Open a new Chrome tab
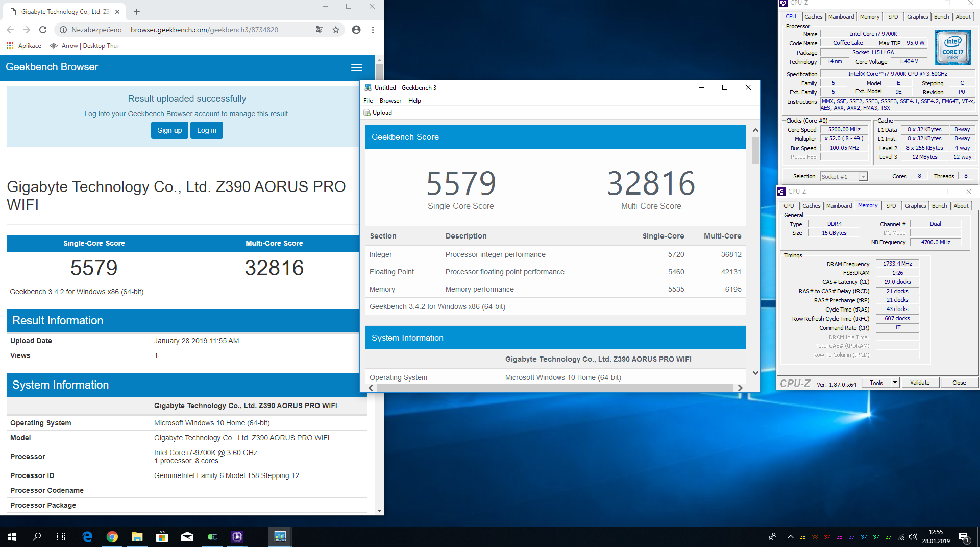980x547 pixels. (x=137, y=11)
